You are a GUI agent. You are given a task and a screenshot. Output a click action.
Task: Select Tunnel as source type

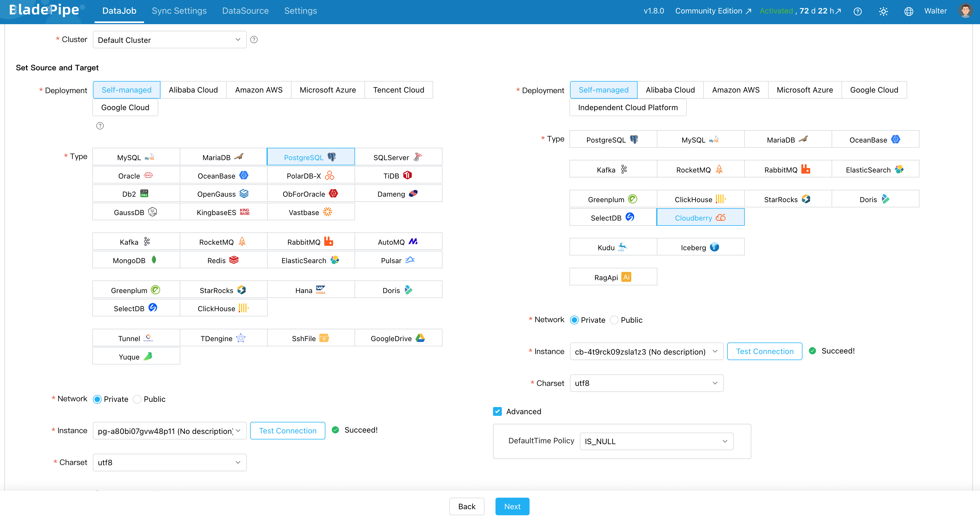point(136,338)
